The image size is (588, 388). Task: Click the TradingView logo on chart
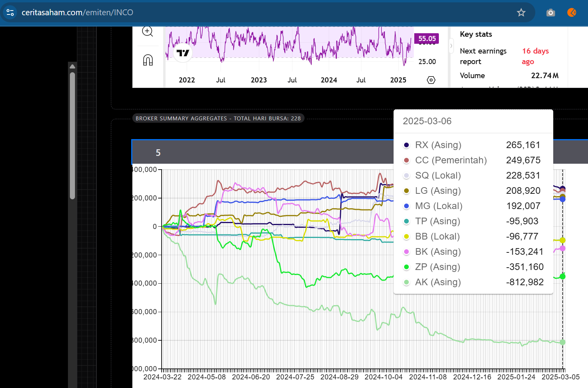tap(183, 53)
